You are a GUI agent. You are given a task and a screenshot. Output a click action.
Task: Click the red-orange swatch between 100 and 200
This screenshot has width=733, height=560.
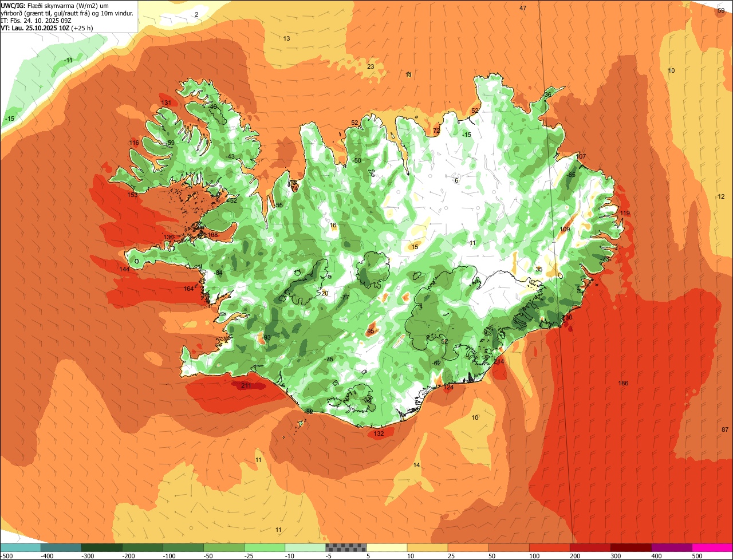coord(549,547)
